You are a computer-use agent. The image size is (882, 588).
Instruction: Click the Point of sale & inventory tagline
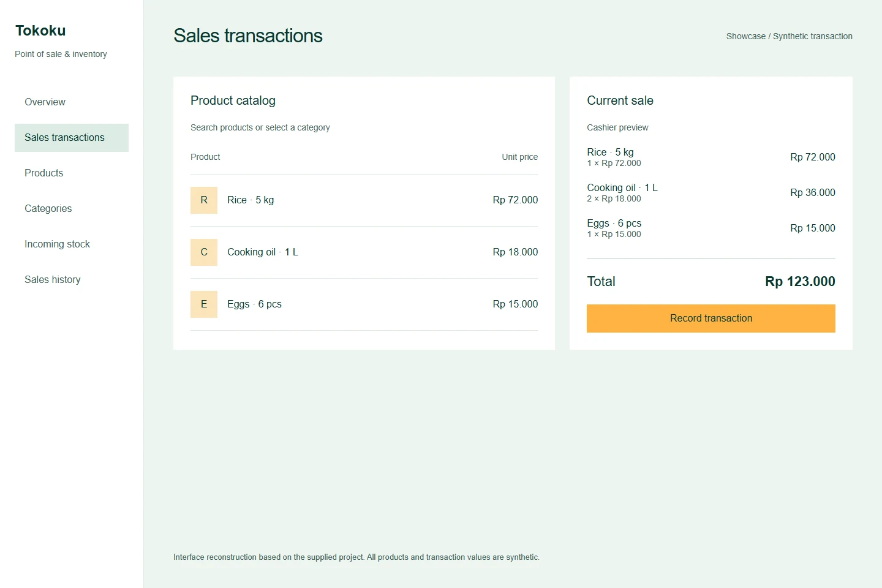tap(61, 54)
